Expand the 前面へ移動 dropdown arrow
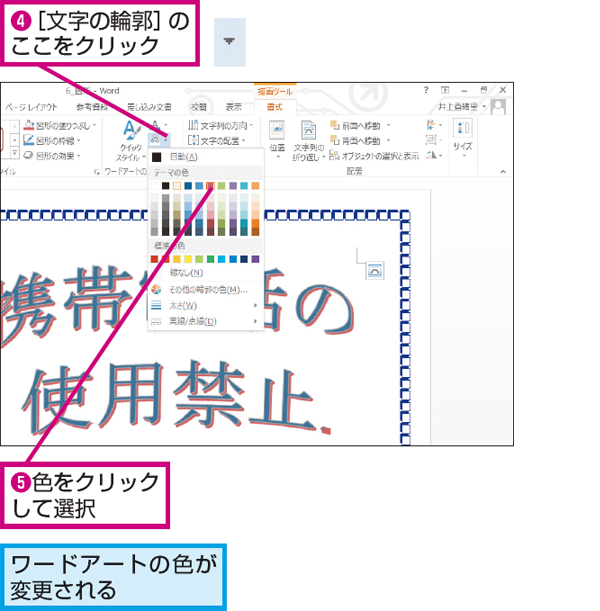Image resolution: width=600 pixels, height=611 pixels. point(388,125)
